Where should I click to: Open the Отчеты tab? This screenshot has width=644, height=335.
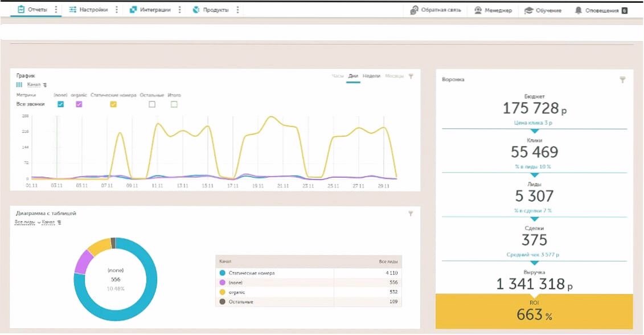click(32, 10)
